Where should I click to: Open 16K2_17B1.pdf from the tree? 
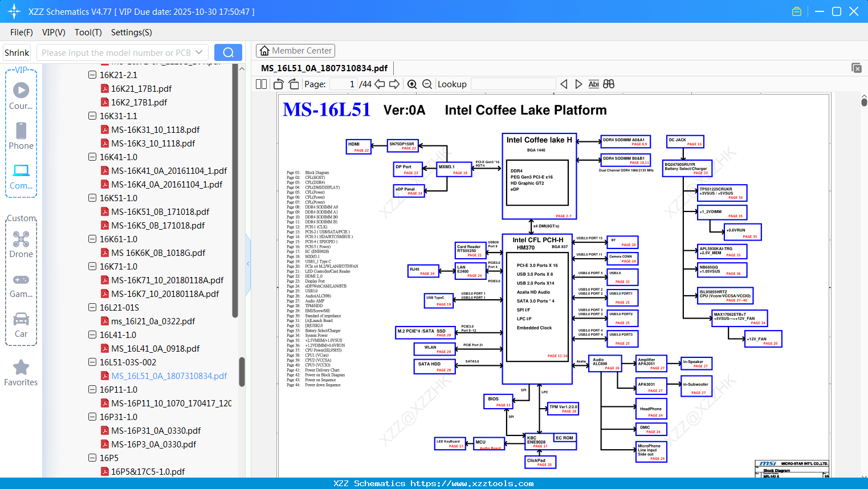coord(139,102)
